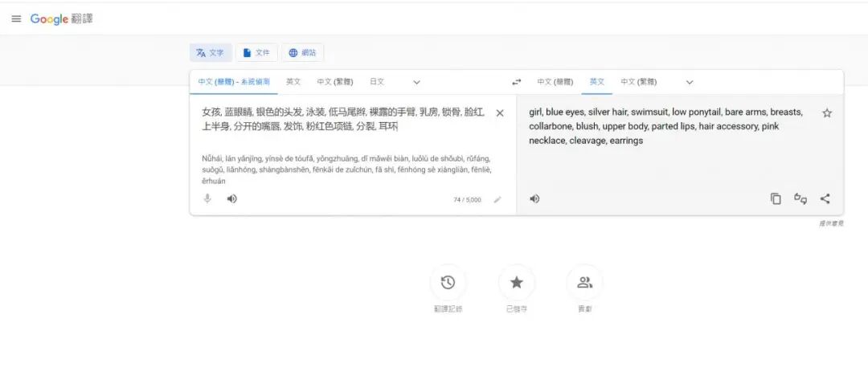
Task: Click the pencil handwriting input icon
Action: point(497,200)
